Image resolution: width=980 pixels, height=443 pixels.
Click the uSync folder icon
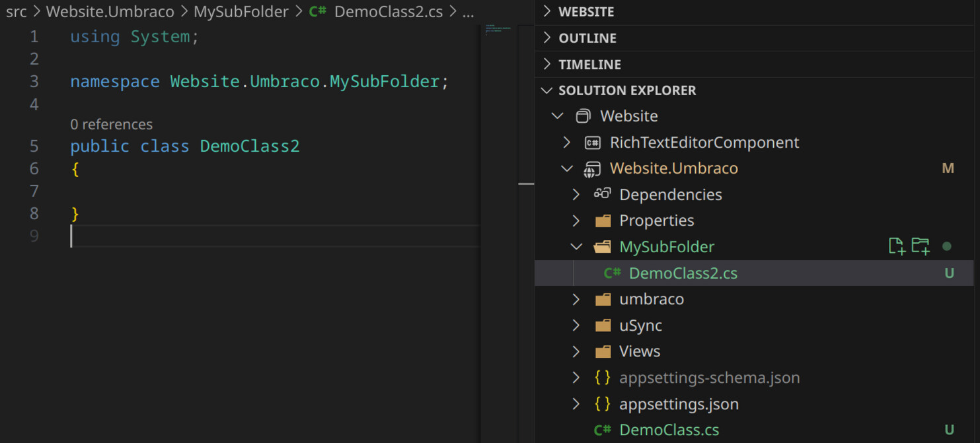[602, 325]
